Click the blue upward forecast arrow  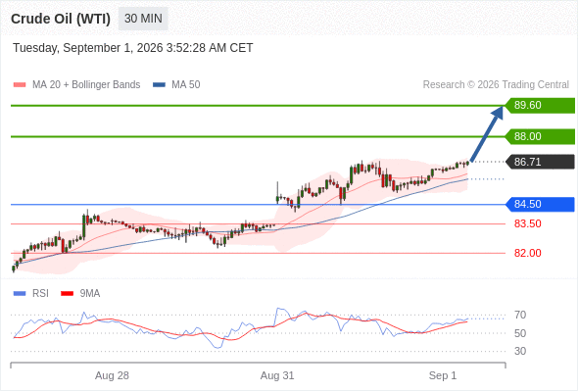pos(487,133)
